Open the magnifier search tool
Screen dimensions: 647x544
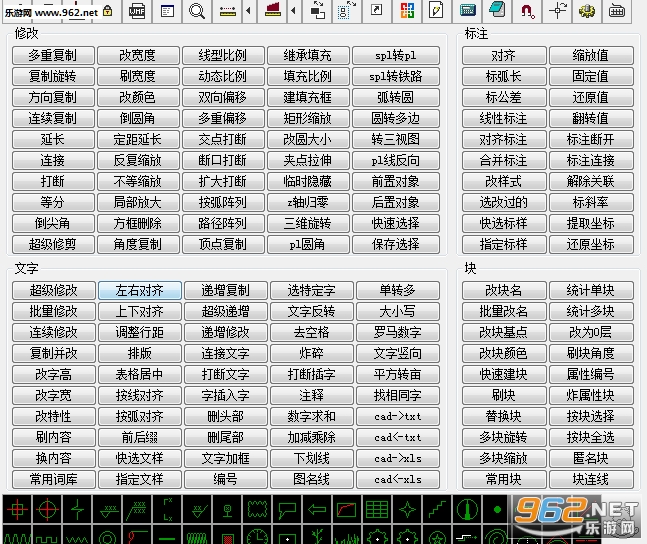[197, 11]
